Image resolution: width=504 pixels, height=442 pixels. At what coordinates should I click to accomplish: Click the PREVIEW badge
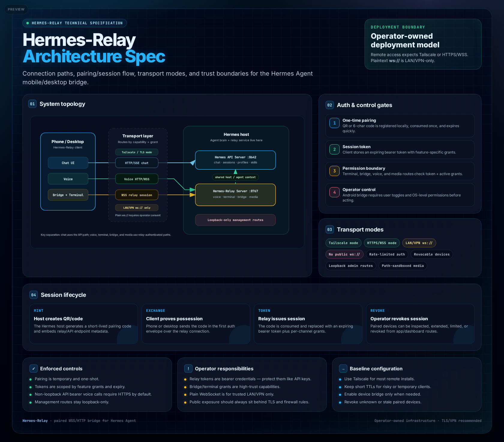pyautogui.click(x=16, y=9)
